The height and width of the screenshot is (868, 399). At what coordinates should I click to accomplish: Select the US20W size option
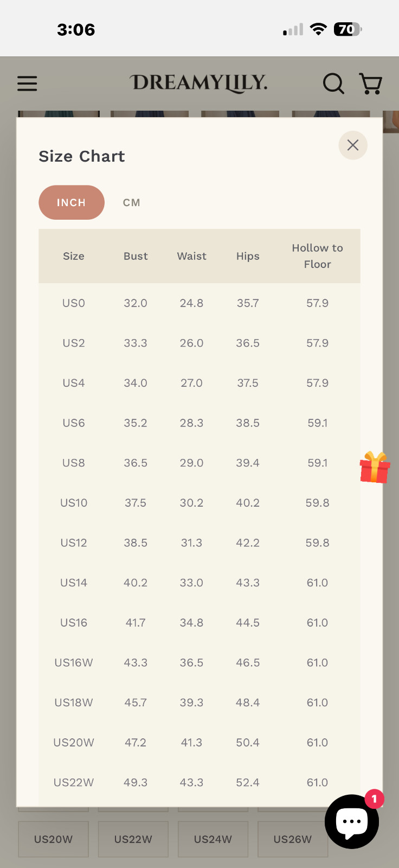coord(53,839)
